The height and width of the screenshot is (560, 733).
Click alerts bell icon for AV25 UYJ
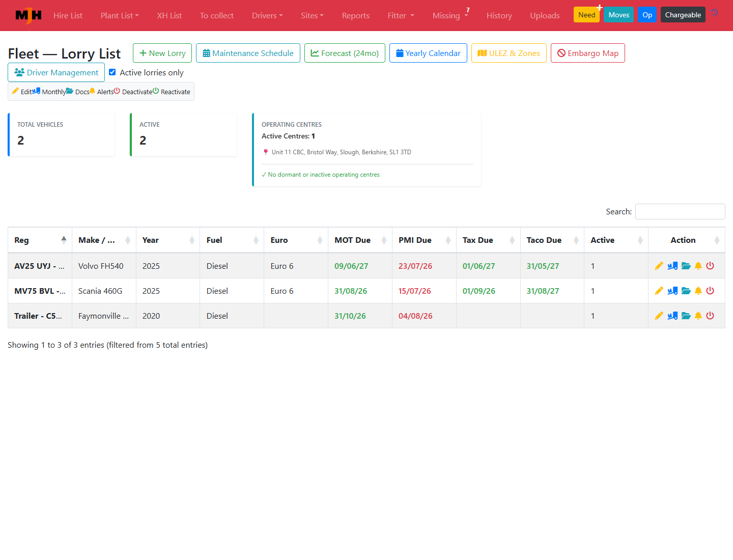point(698,266)
